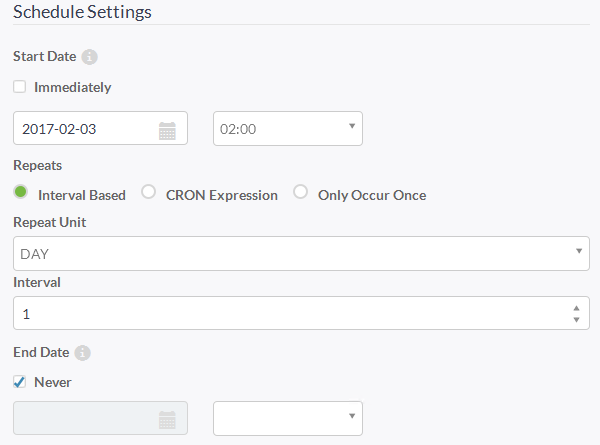Click the Only Occur Once label
Viewport: 600px width, 445px height.
click(372, 195)
